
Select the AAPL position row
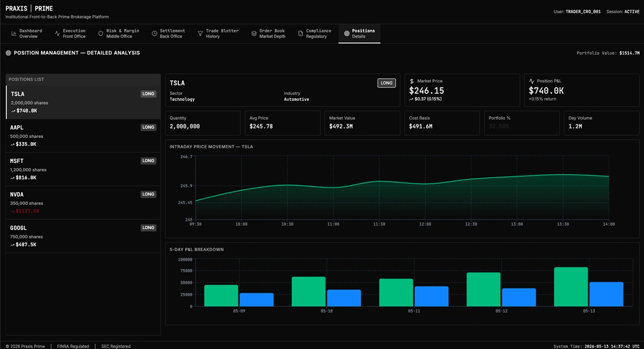pyautogui.click(x=83, y=136)
